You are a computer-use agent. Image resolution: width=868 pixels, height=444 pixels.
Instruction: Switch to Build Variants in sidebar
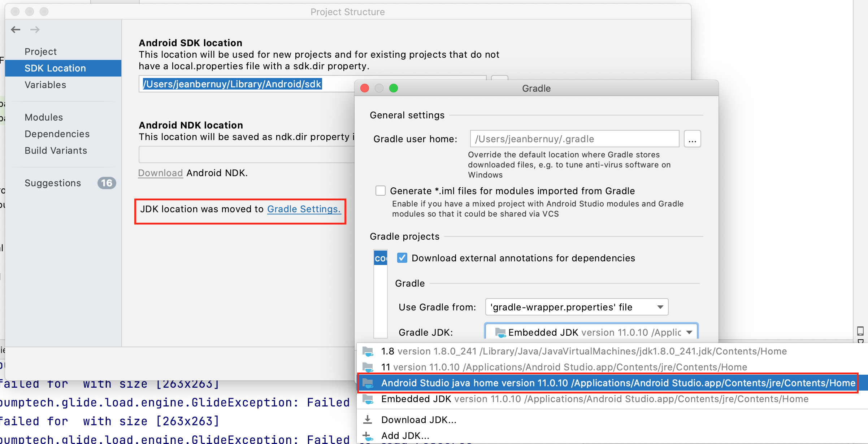tap(56, 151)
